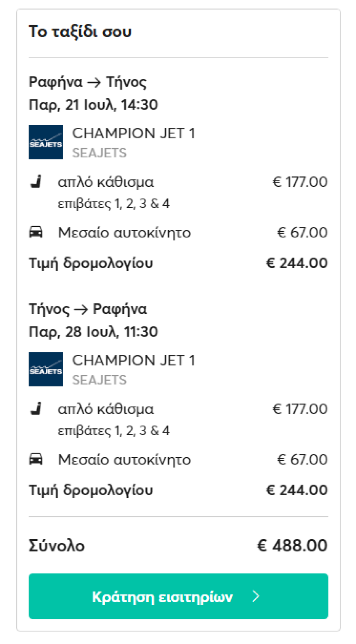This screenshot has height=644, width=356.
Task: Select the seat icon beside 'απλό κάθισμα' outbound
Action: click(36, 182)
